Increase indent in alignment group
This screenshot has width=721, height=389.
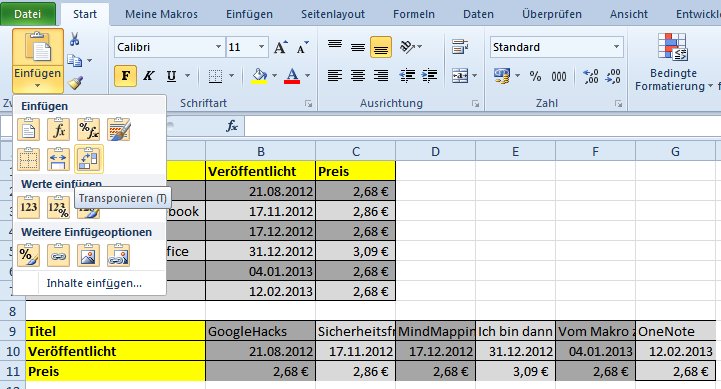pyautogui.click(x=429, y=75)
